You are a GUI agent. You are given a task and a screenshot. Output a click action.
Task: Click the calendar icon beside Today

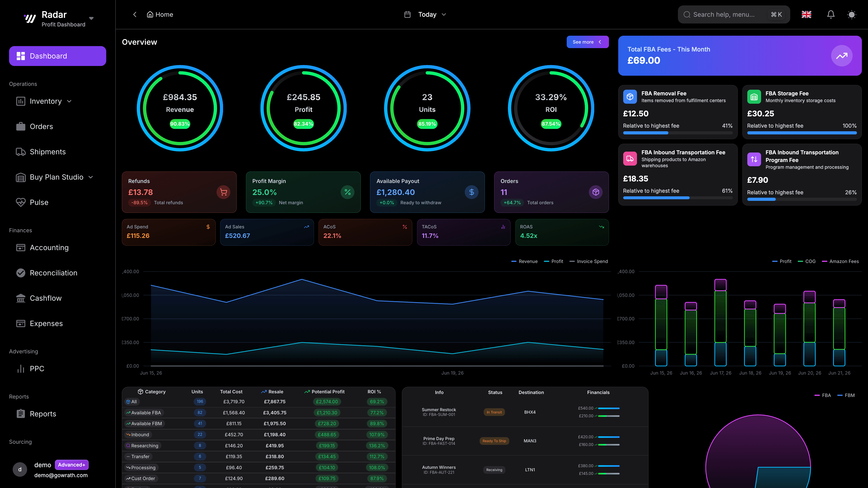407,14
